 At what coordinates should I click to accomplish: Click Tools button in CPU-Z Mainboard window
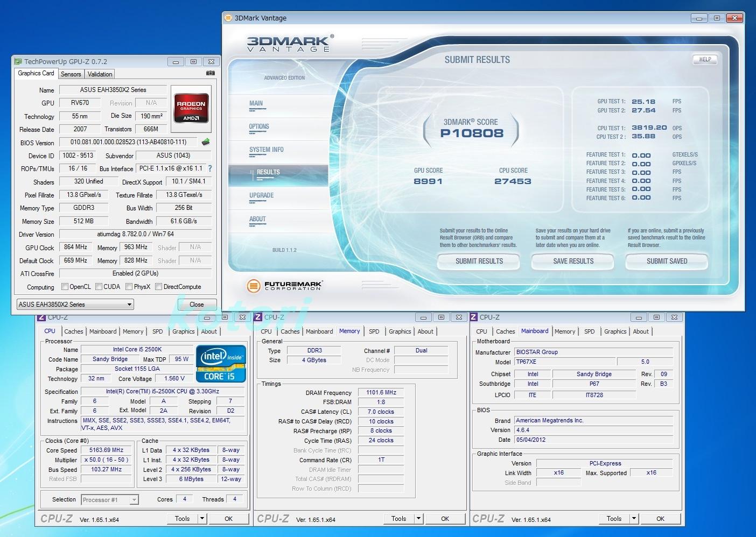pyautogui.click(x=614, y=519)
